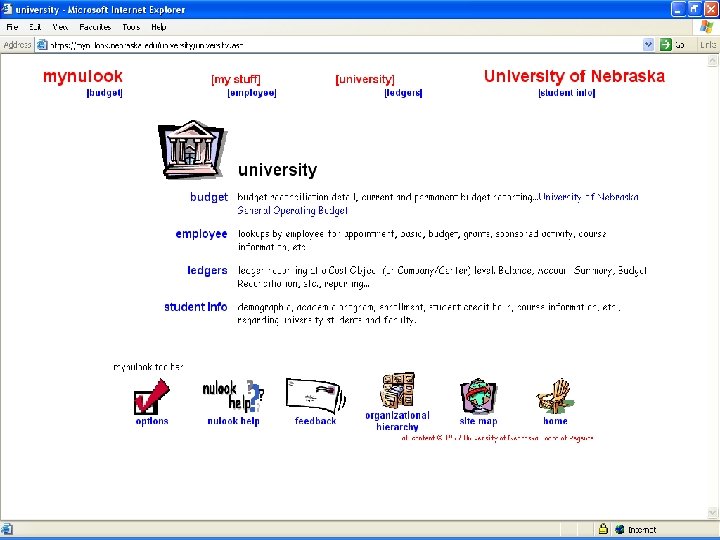
Task: Click the mynulook toolbar label text
Action: click(148, 367)
